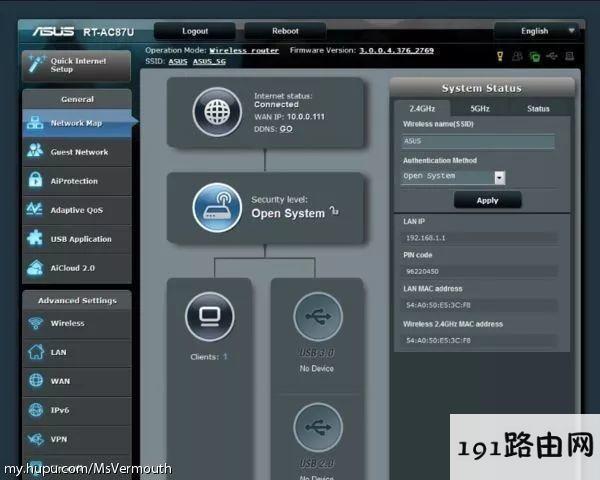This screenshot has height=480, width=600.
Task: Click the USB status icon in header
Action: (552, 57)
